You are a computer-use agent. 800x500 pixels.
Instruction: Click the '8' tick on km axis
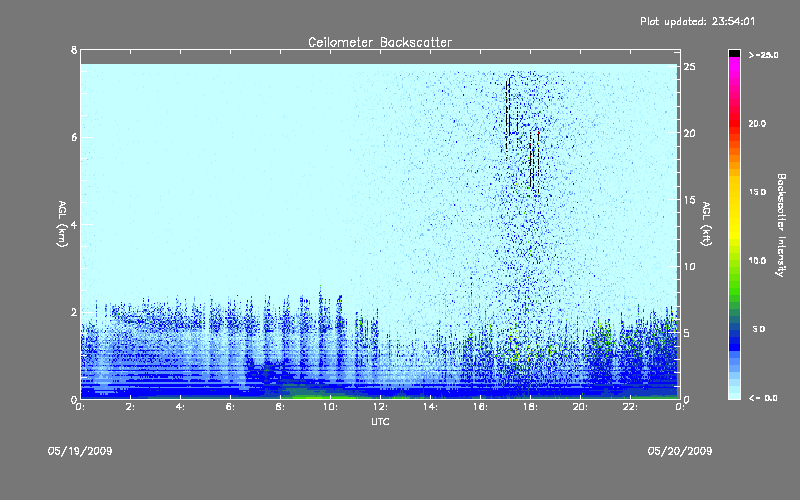[74, 50]
